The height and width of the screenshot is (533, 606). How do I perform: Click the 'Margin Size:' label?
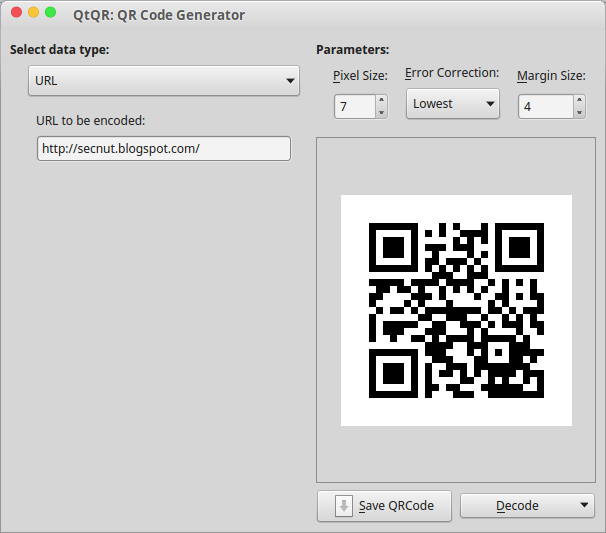pos(552,75)
